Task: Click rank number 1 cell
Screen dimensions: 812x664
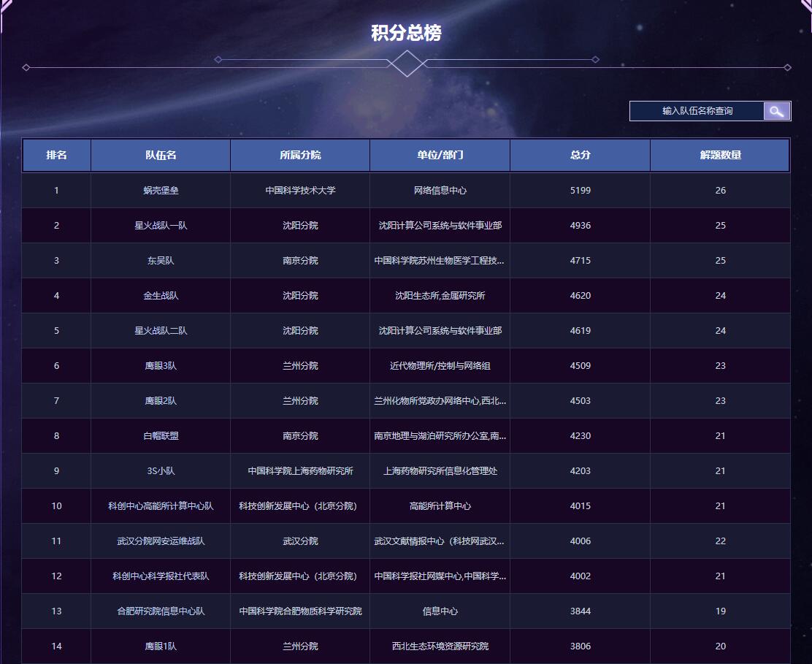Action: (x=56, y=191)
